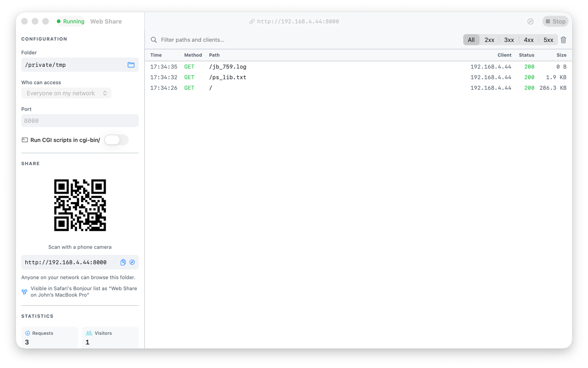Clear request log with trash icon
588x368 pixels.
pyautogui.click(x=563, y=40)
